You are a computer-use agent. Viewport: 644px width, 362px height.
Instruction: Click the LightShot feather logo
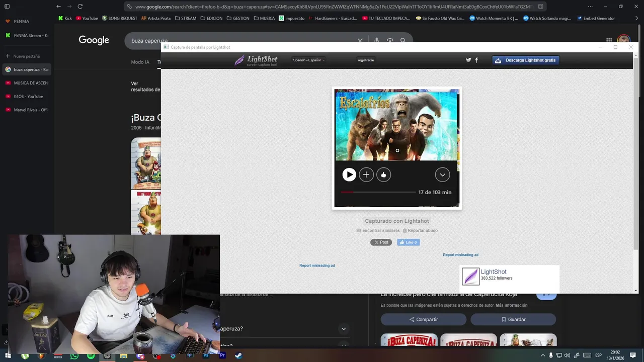[256, 60]
